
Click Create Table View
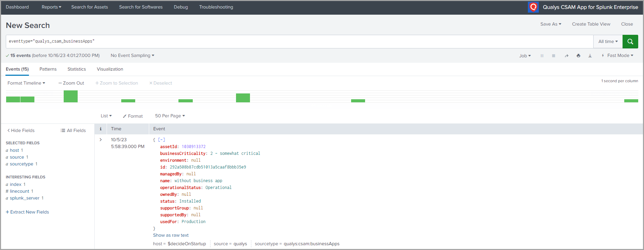click(x=591, y=24)
